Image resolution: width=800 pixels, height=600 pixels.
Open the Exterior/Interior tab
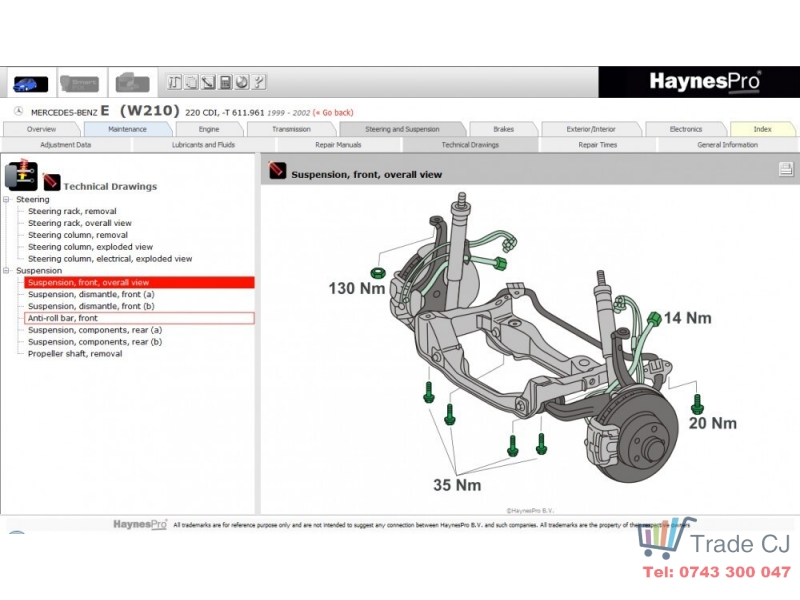pos(591,129)
